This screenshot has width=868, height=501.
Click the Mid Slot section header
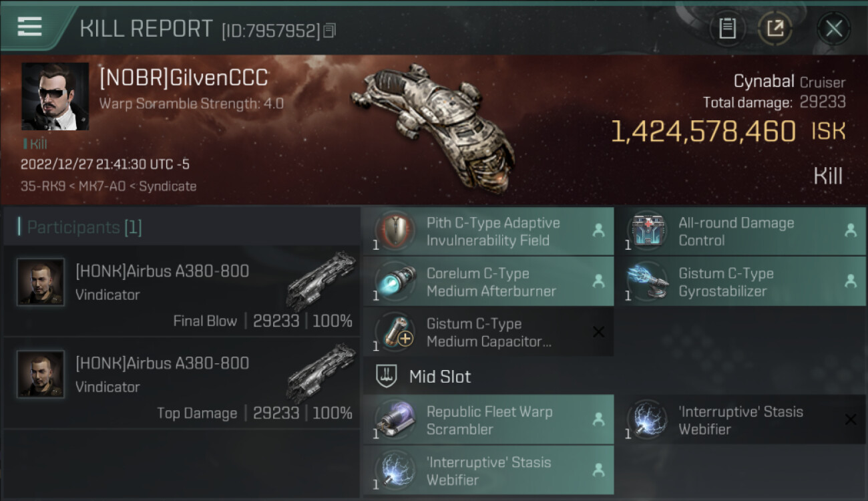coord(440,376)
